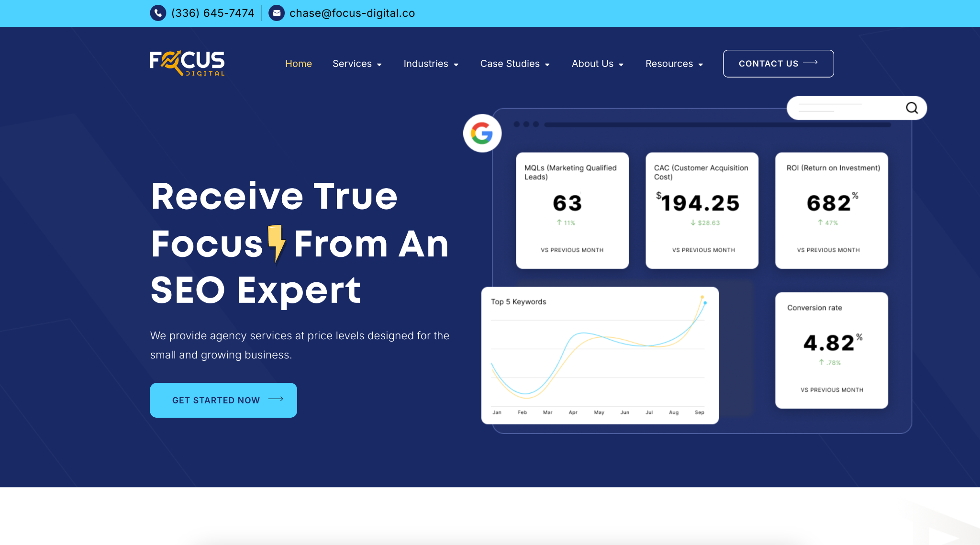This screenshot has height=545, width=980.
Task: Expand the Services dropdown menu
Action: [x=357, y=64]
